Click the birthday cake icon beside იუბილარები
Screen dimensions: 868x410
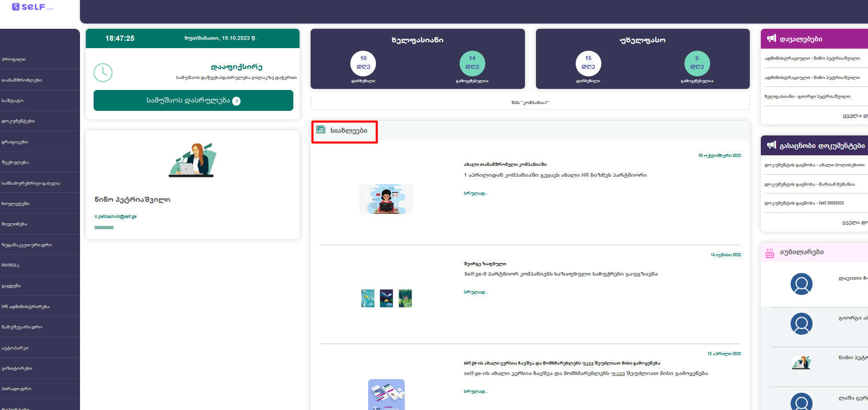[x=770, y=253]
